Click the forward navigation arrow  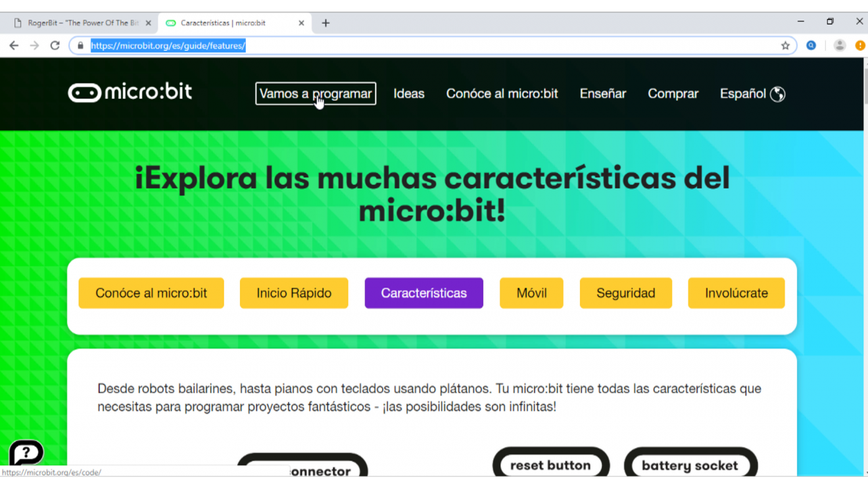[34, 45]
